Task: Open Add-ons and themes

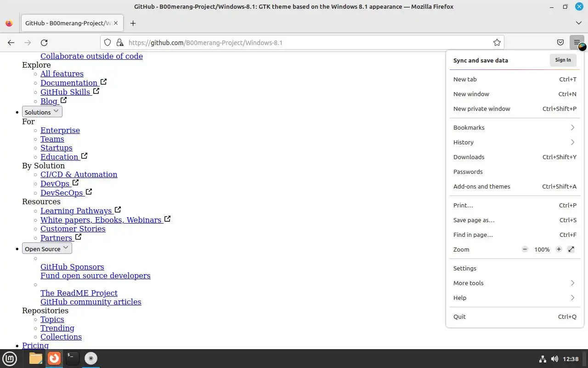Action: 514,186
